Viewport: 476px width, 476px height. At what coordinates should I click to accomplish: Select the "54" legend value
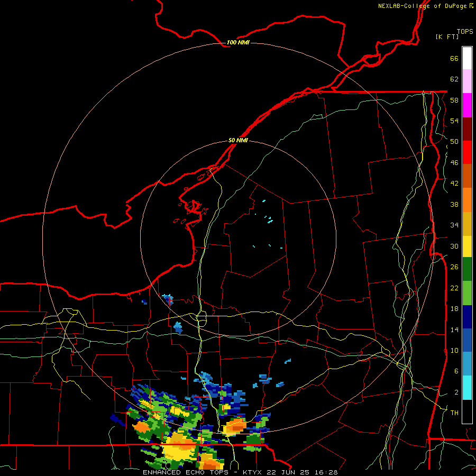pyautogui.click(x=454, y=121)
